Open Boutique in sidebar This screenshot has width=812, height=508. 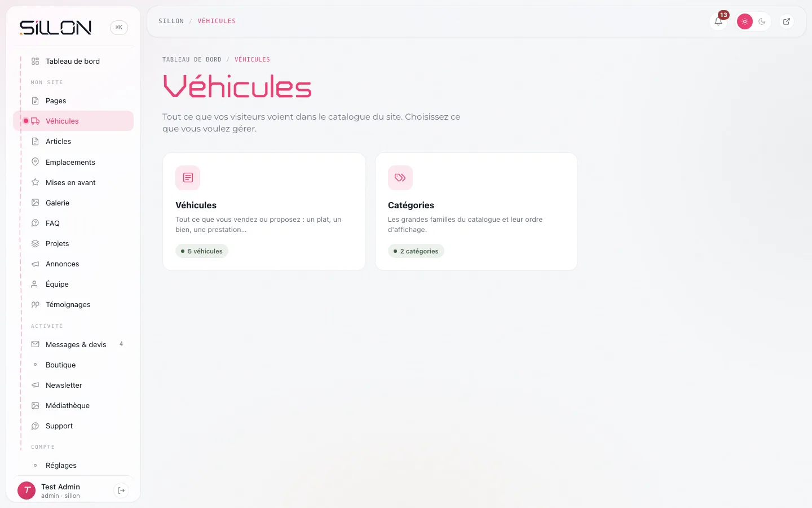[73, 365]
